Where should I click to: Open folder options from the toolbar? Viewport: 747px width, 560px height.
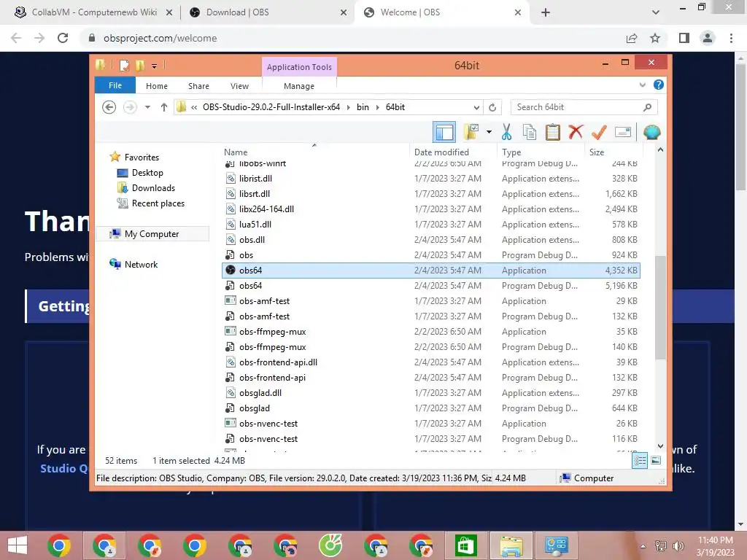471,133
